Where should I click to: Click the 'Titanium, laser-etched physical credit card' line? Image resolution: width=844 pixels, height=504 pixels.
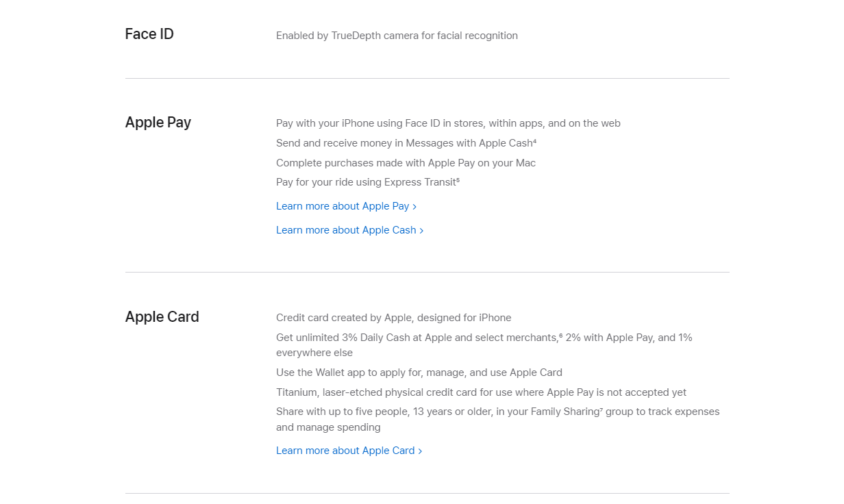click(x=481, y=392)
